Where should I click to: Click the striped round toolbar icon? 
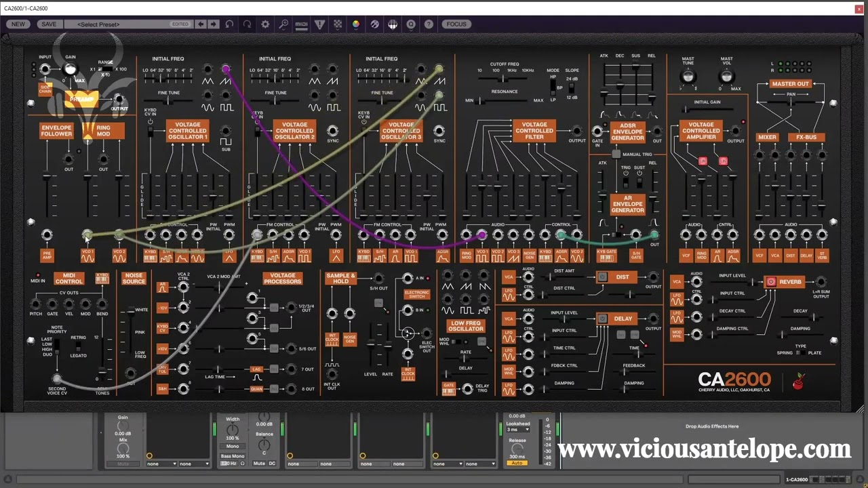[374, 24]
